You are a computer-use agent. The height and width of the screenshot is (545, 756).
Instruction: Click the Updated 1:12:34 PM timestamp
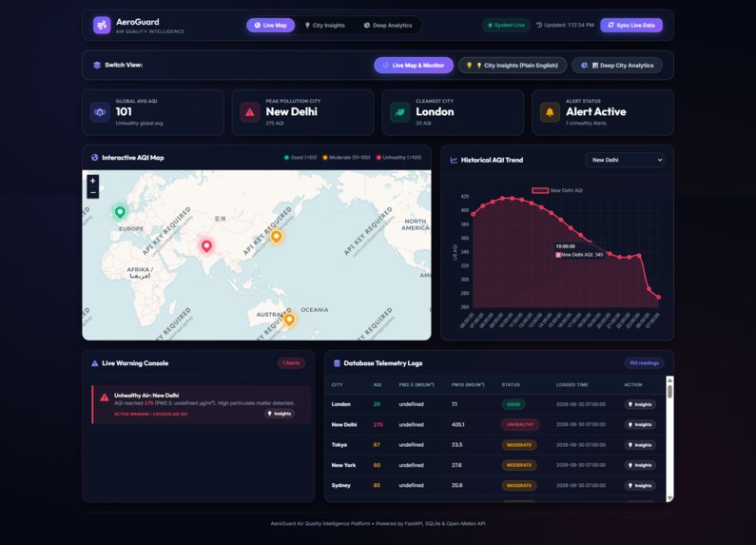click(565, 25)
